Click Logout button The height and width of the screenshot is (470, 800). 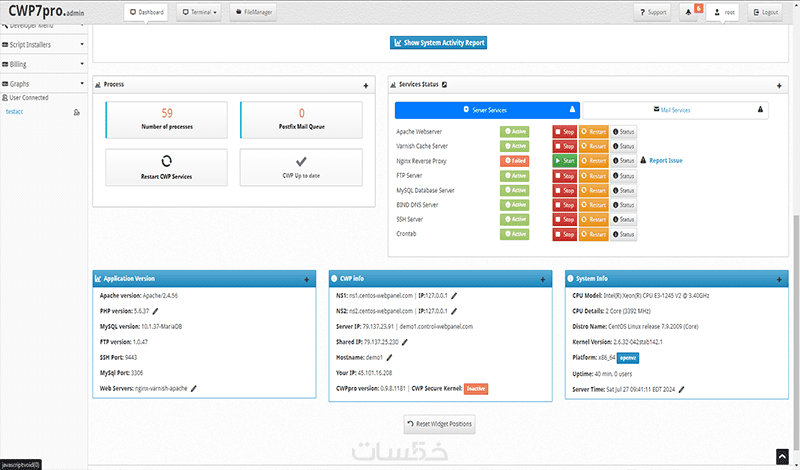click(765, 12)
